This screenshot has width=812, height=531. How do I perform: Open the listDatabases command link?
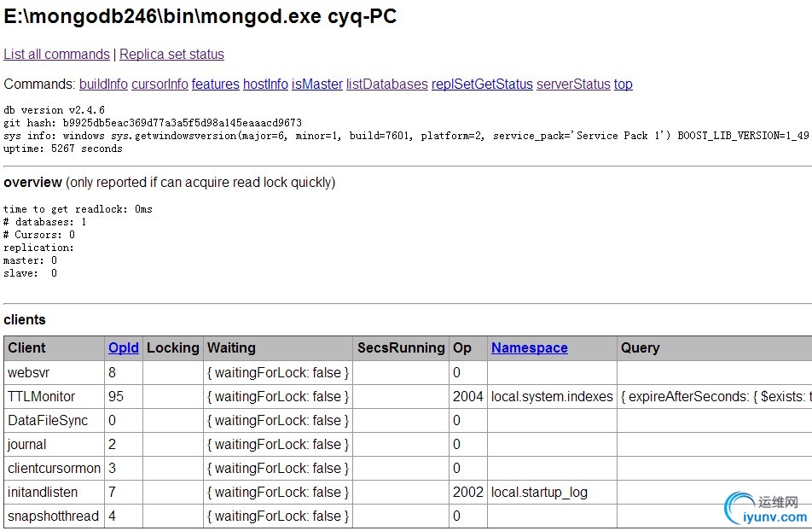pos(386,85)
